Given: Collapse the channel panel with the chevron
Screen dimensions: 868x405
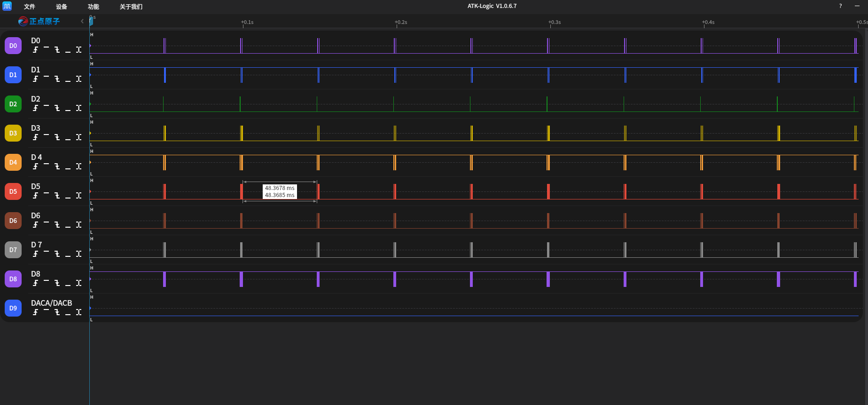Looking at the screenshot, I should pyautogui.click(x=82, y=21).
